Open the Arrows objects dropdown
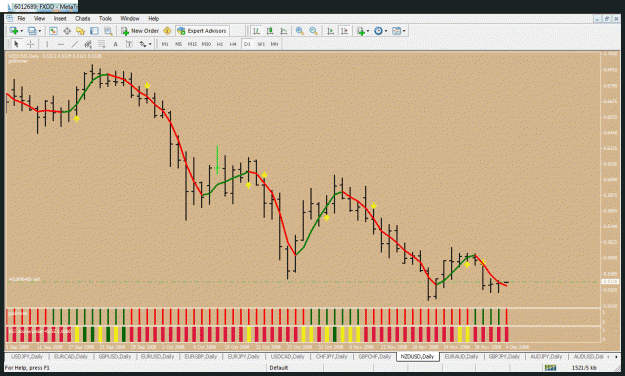 coord(145,44)
